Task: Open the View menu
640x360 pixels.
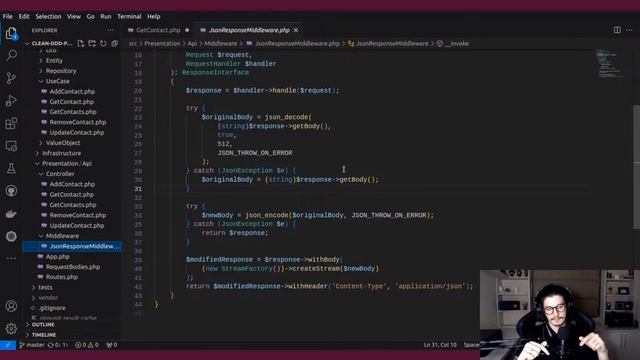Action: [74, 16]
